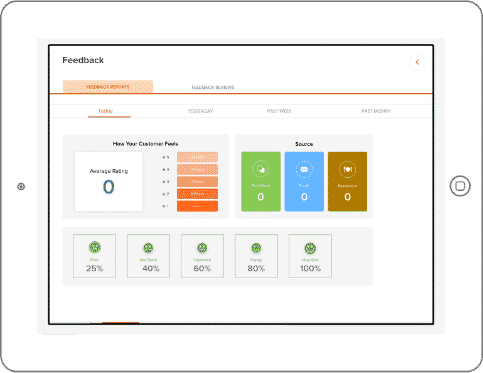
Task: Click the dining icon on the brown source card
Action: click(347, 169)
